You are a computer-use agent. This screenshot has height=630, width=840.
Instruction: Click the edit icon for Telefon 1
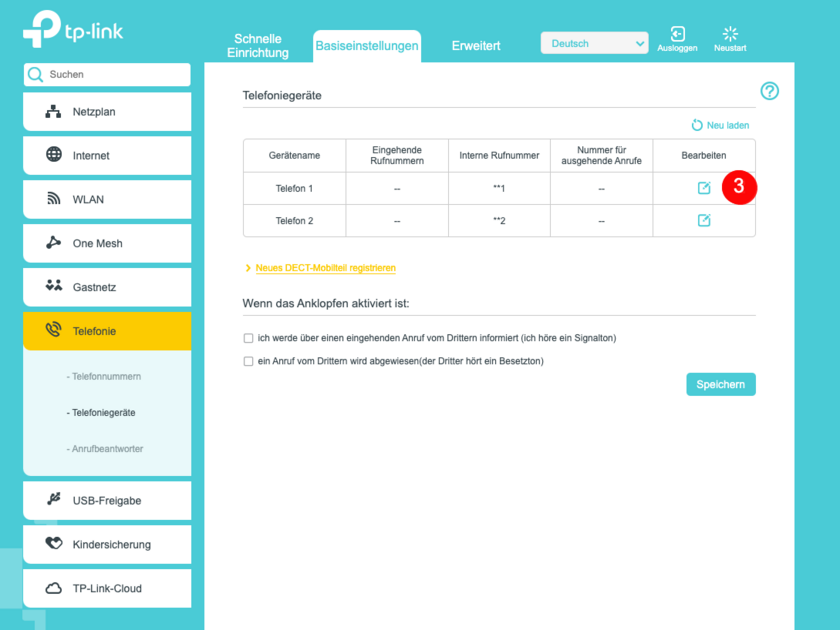704,188
